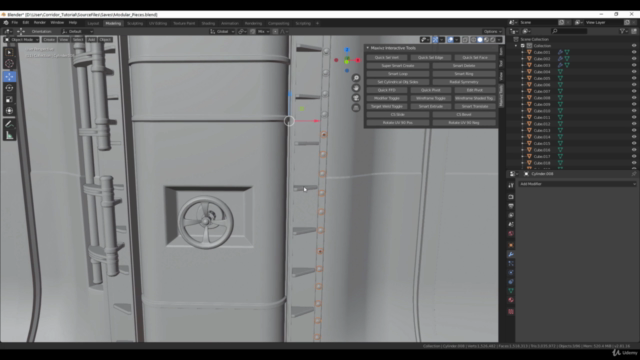Open the Object Data properties green triangle tab
This screenshot has height=360, width=640.
[511, 291]
